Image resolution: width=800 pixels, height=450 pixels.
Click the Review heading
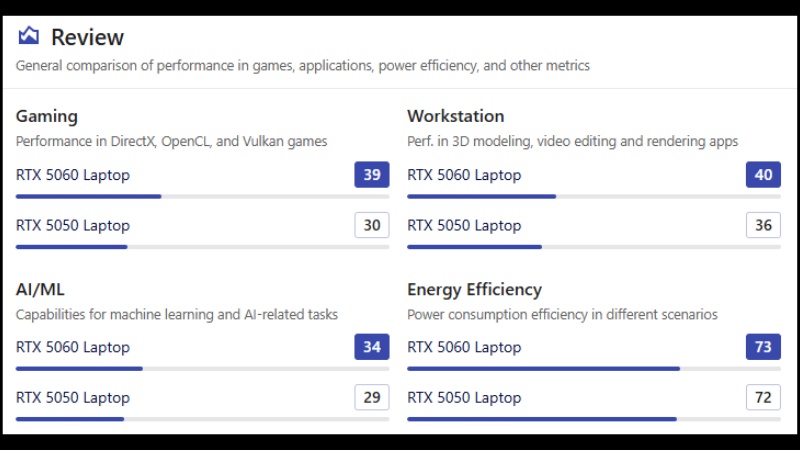click(87, 37)
